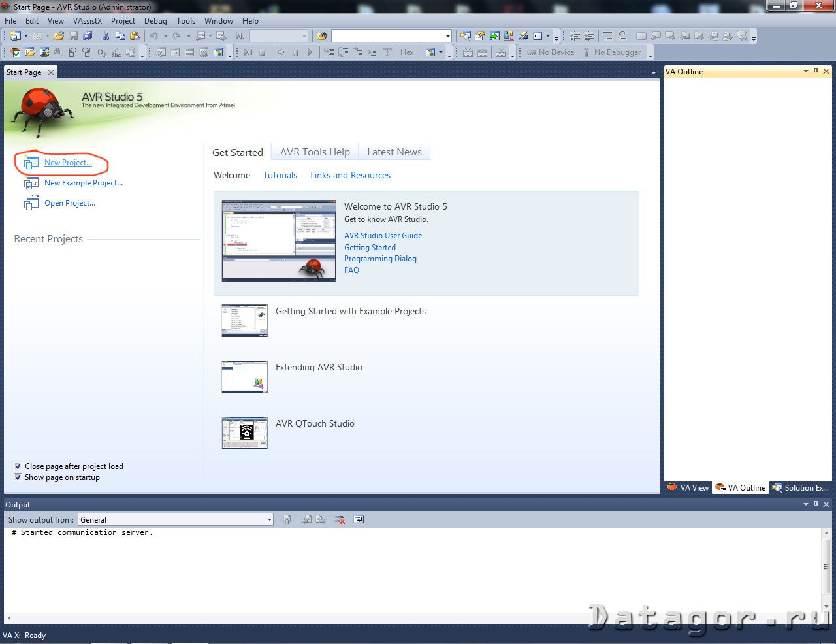Click the New Example Project... link
Screen dimensions: 836x644
(84, 183)
